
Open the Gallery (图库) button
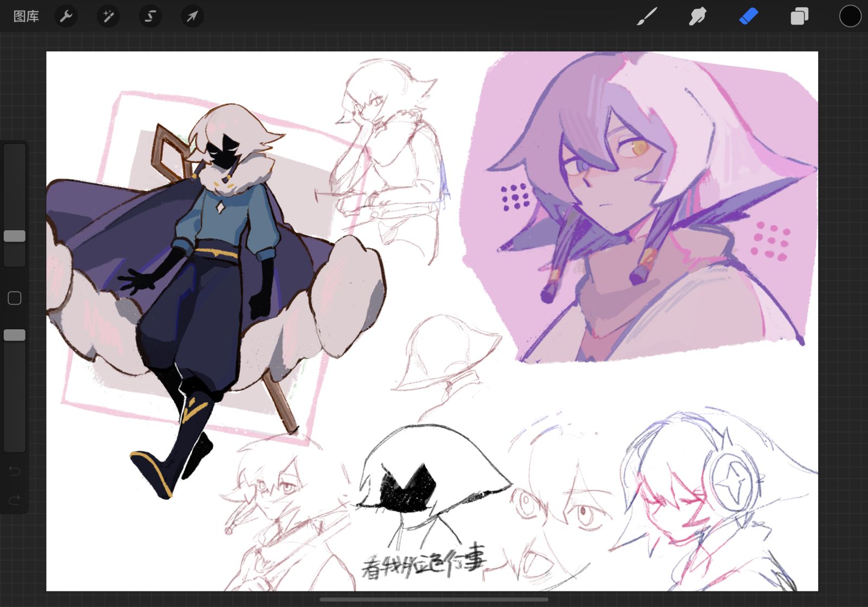tap(26, 16)
